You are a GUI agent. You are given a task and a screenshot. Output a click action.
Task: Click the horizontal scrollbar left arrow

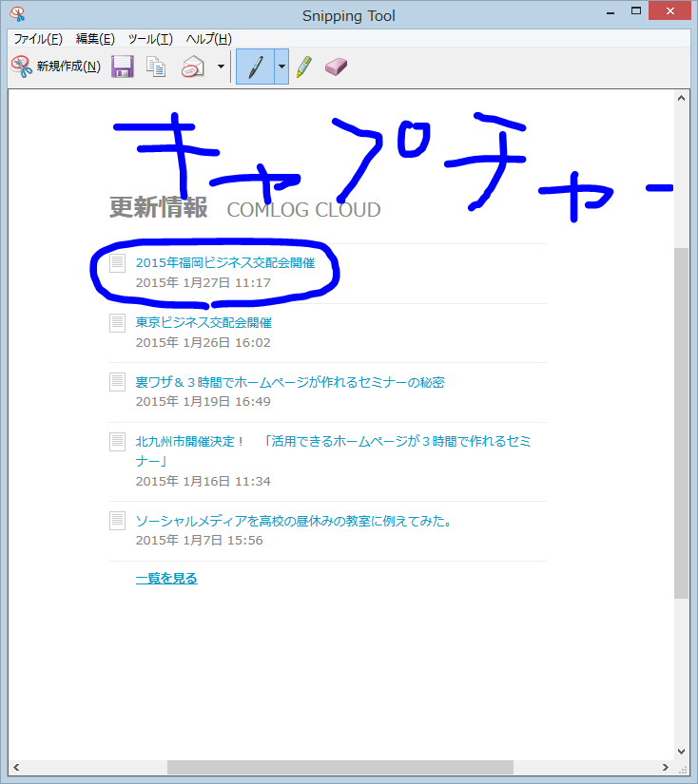point(17,767)
